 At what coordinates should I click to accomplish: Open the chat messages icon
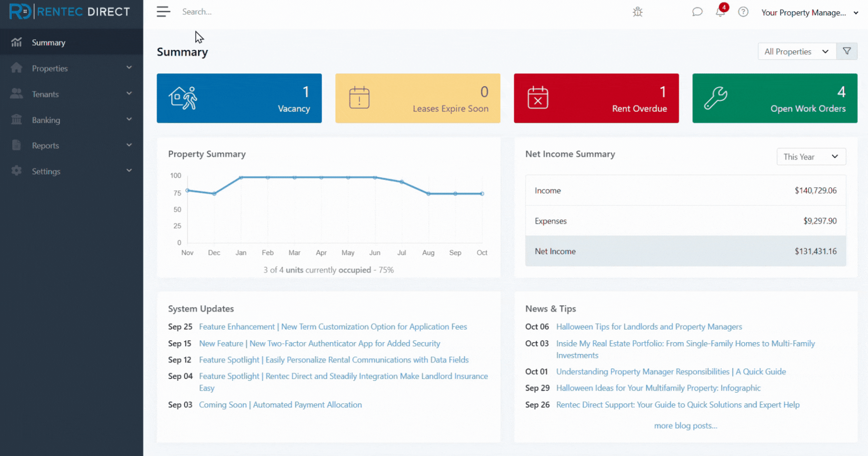(x=697, y=12)
